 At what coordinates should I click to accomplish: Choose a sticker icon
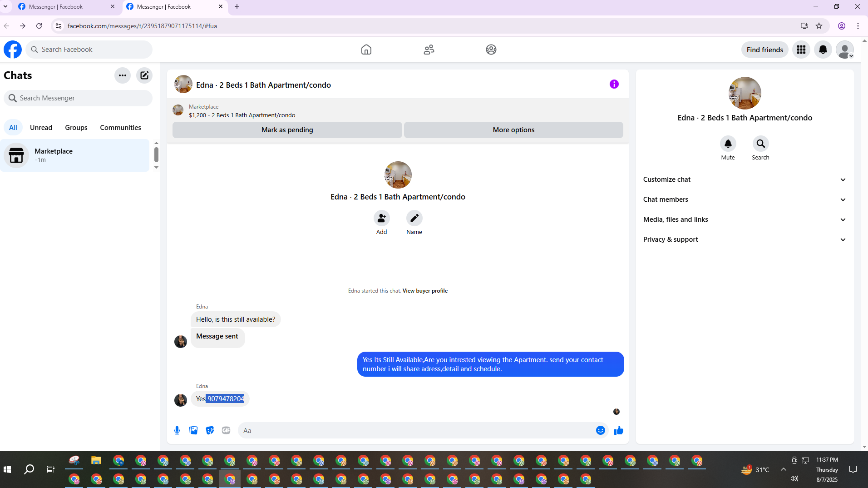click(210, 430)
